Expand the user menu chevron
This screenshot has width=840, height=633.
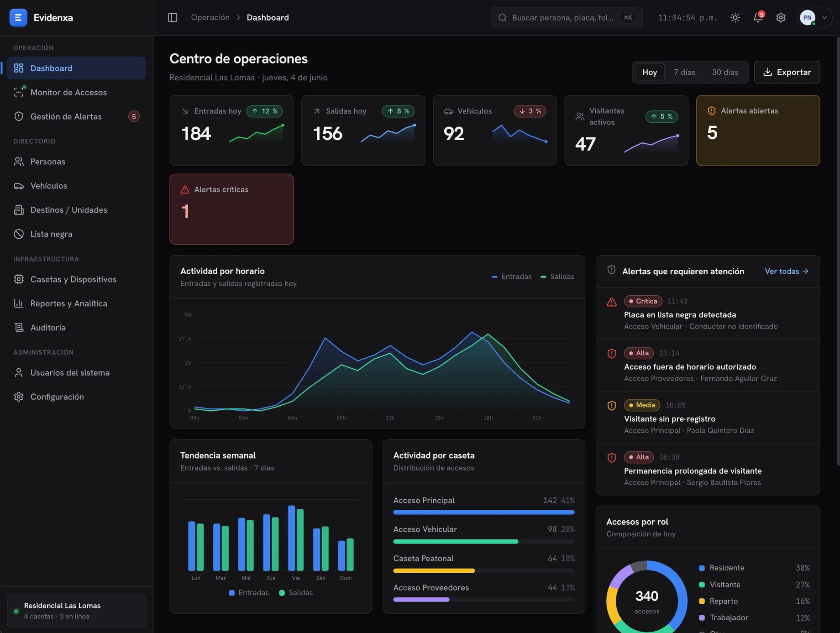[824, 17]
